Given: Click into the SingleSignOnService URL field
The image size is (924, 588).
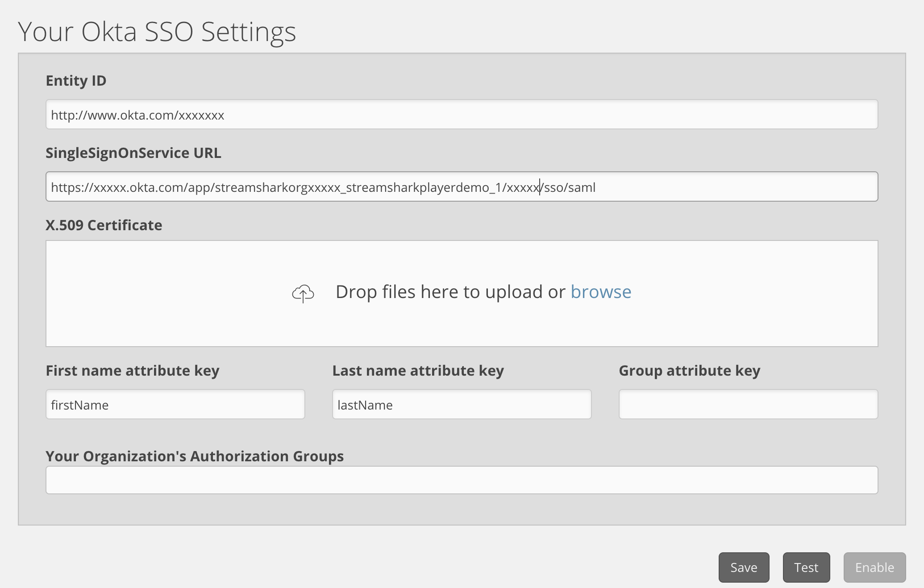Looking at the screenshot, I should pos(462,186).
